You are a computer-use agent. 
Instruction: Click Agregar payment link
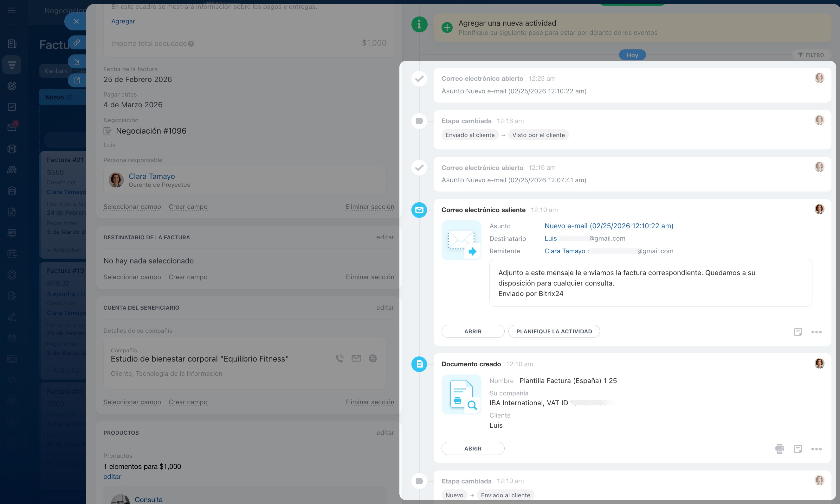point(123,21)
